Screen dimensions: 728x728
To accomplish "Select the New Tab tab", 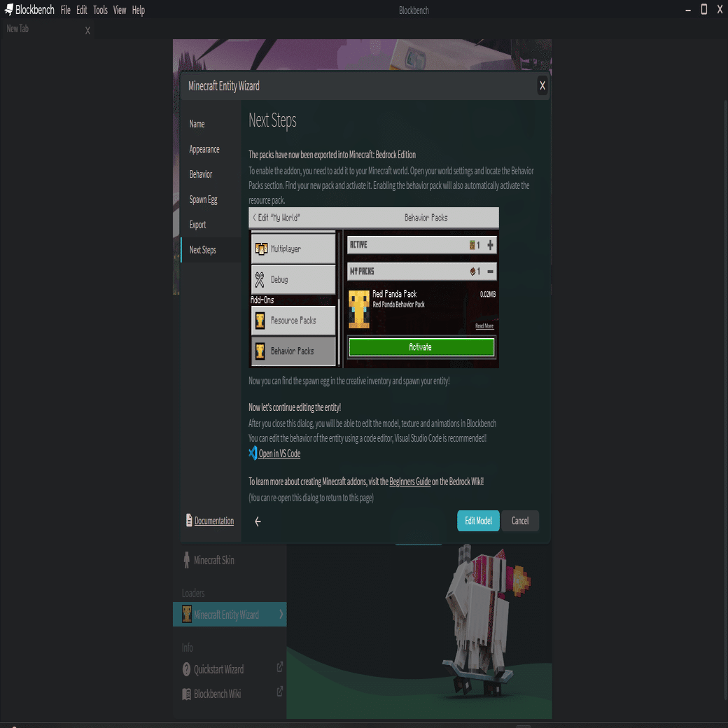I will point(46,29).
